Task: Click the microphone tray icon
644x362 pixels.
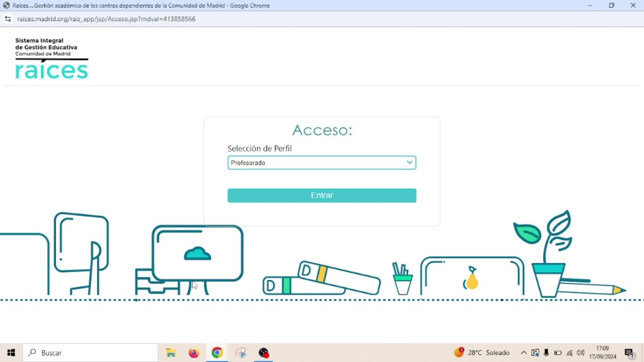Action: (546, 353)
